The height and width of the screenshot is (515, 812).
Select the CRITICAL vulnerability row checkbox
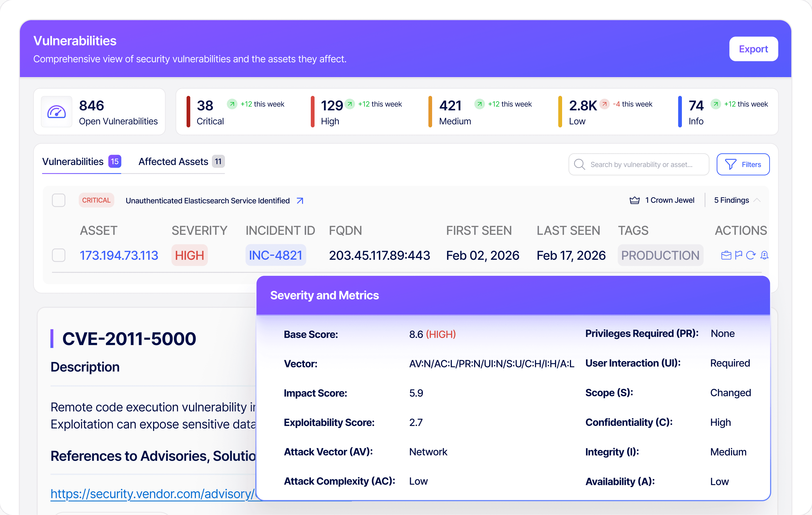click(x=59, y=200)
